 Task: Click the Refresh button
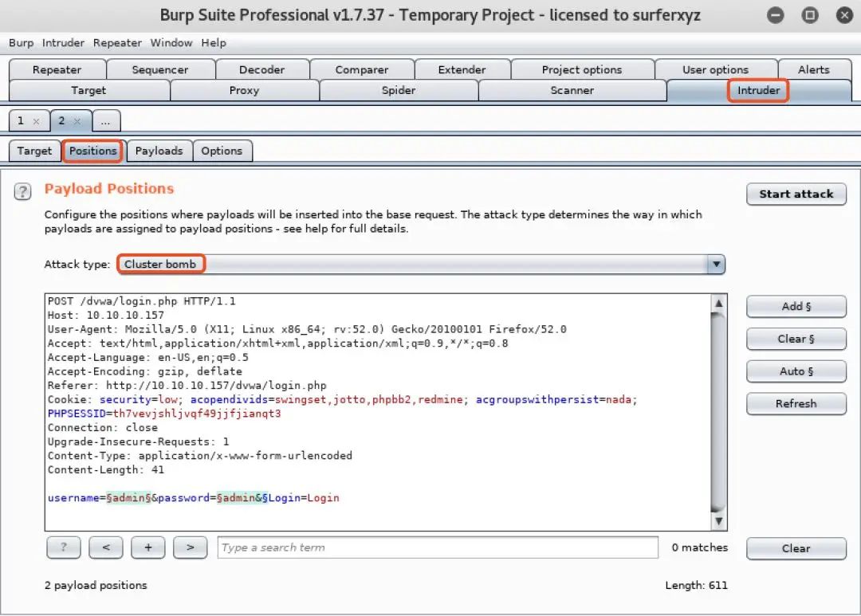pyautogui.click(x=796, y=403)
